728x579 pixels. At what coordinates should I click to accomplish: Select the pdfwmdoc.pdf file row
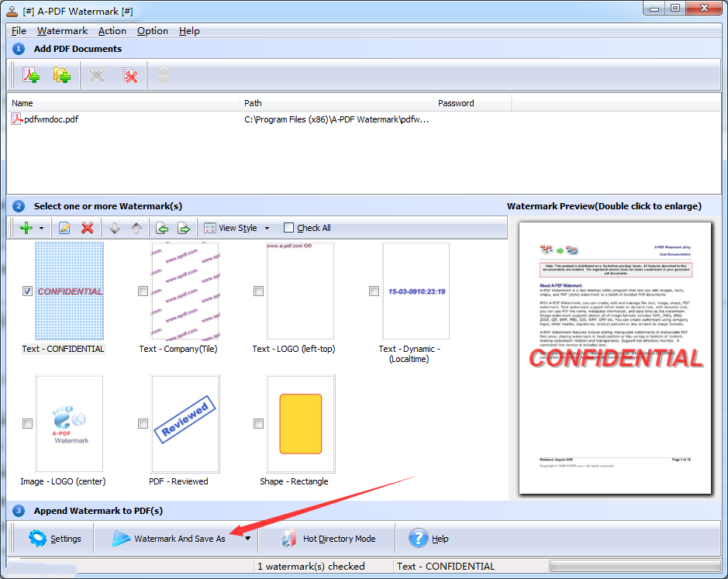pos(364,119)
